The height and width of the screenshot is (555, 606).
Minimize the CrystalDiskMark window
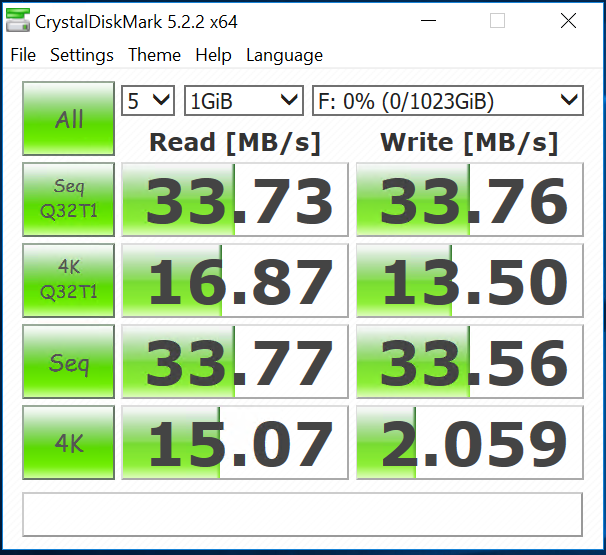428,20
